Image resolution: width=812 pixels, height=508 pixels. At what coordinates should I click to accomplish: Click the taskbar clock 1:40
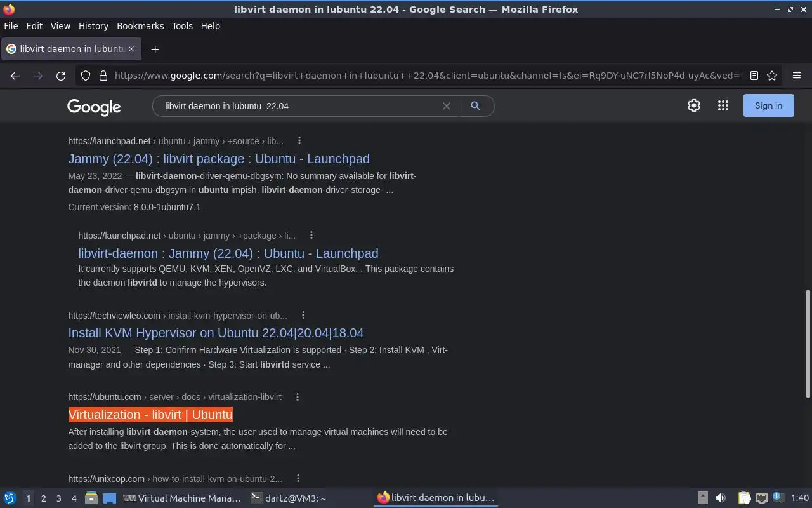[800, 498]
